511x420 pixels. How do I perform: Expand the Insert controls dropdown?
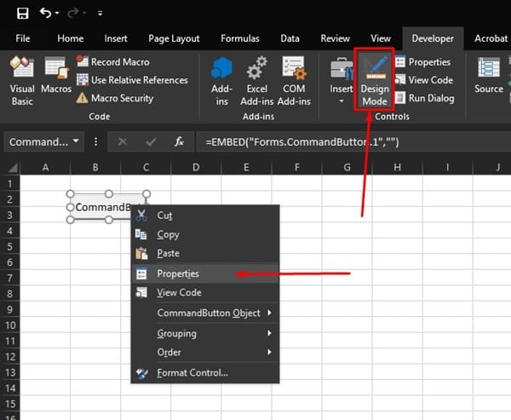342,101
